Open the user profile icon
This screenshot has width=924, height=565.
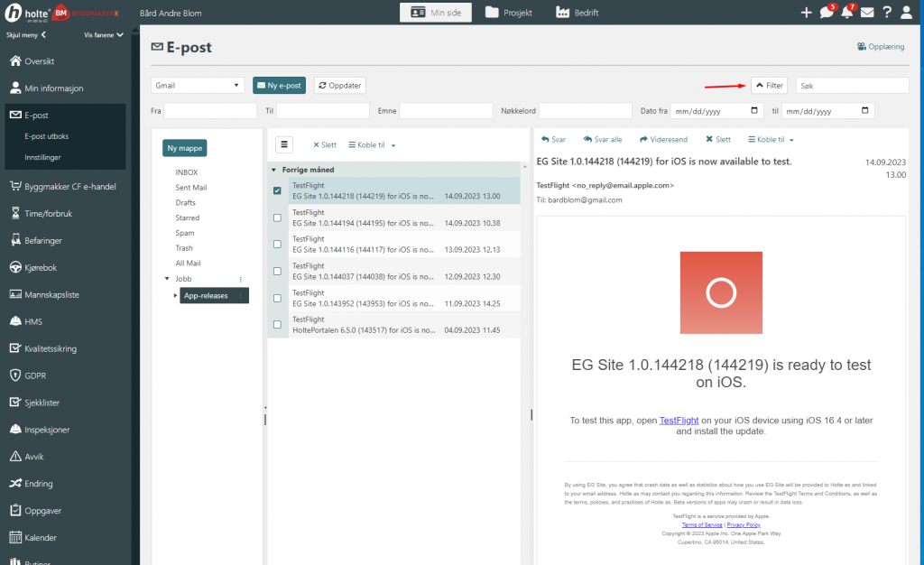908,13
